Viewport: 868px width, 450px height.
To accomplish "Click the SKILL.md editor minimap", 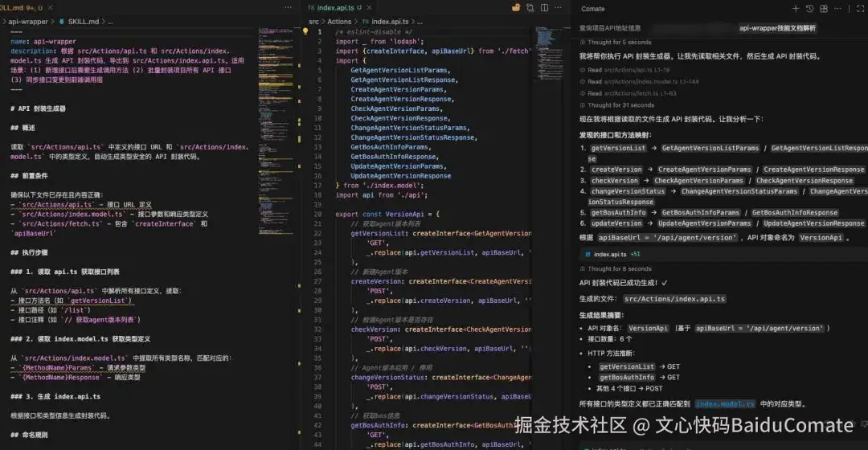I will click(276, 130).
